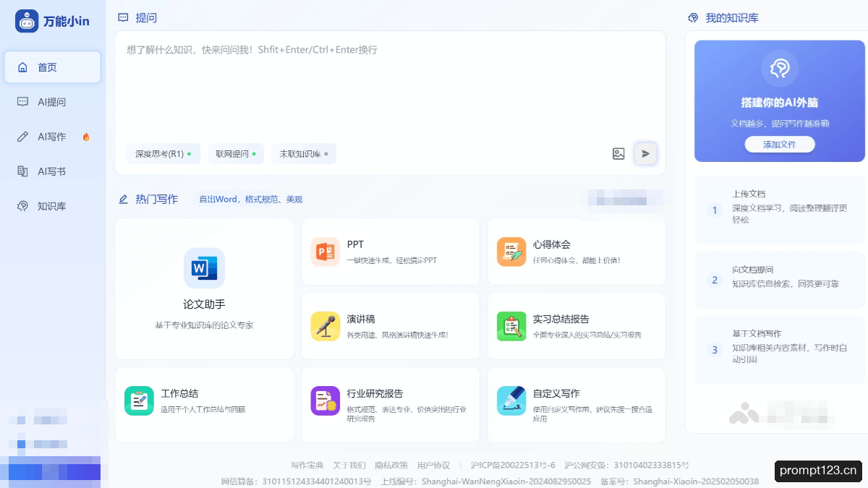The image size is (868, 488).
Task: Click the brain icon in AI外脑 banner
Action: pyautogui.click(x=780, y=69)
